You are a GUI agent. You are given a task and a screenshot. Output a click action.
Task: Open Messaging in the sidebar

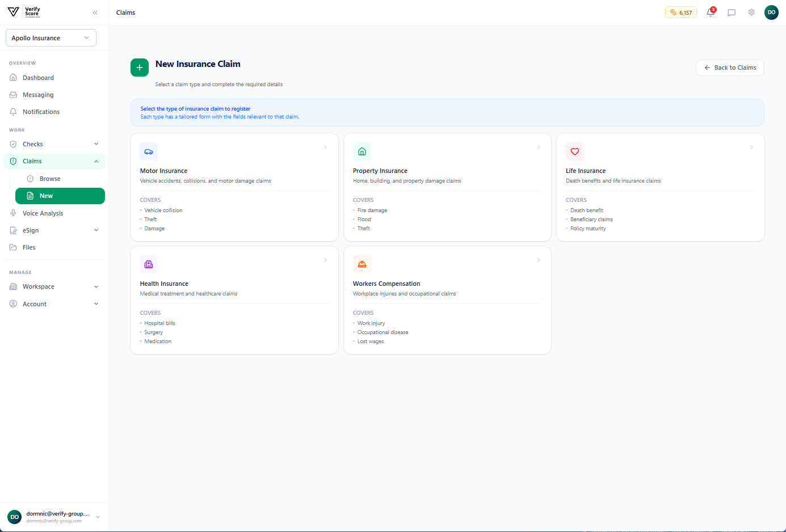38,95
